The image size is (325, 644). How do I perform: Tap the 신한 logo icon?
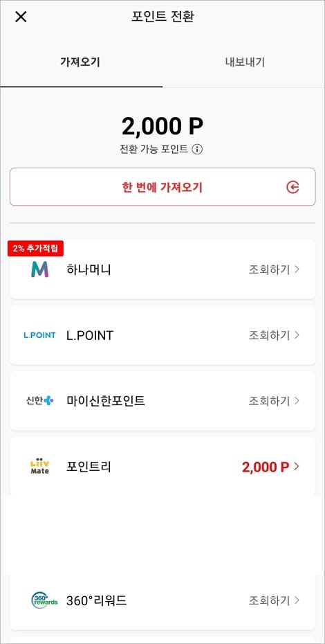click(x=40, y=400)
